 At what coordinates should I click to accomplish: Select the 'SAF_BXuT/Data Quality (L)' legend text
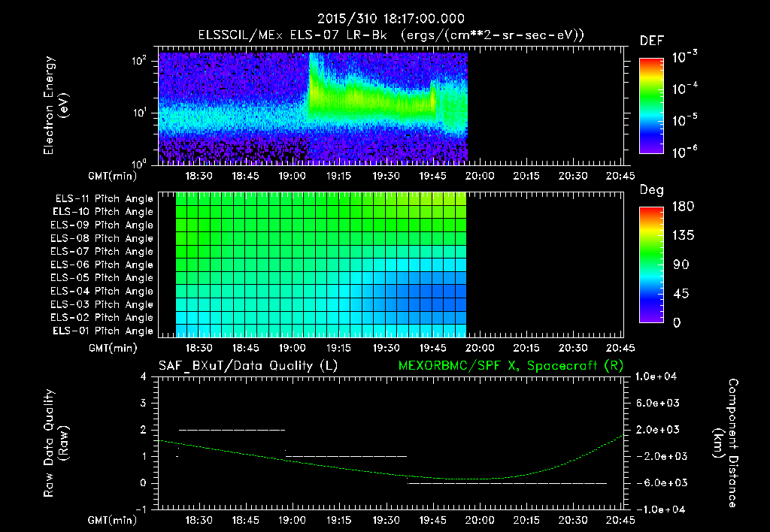click(x=248, y=366)
